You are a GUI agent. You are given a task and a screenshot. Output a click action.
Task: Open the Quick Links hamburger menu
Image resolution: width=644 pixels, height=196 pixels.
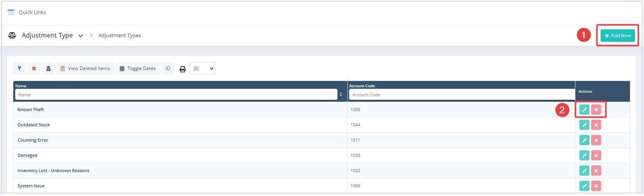coord(11,12)
